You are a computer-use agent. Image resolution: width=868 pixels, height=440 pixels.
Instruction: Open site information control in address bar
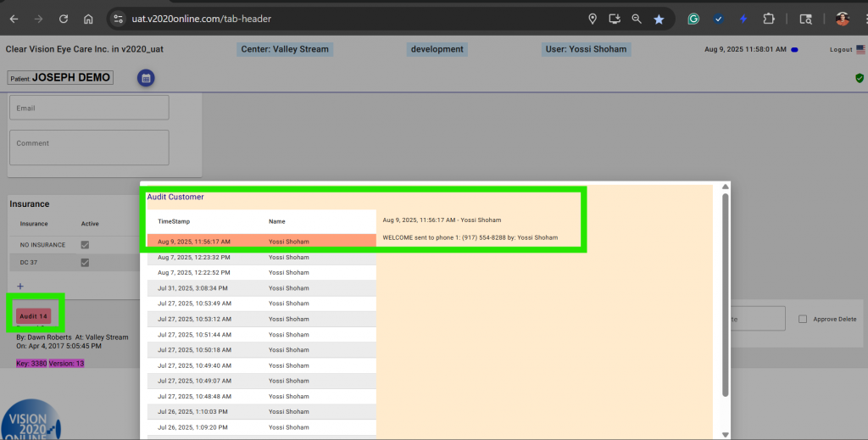click(x=120, y=19)
